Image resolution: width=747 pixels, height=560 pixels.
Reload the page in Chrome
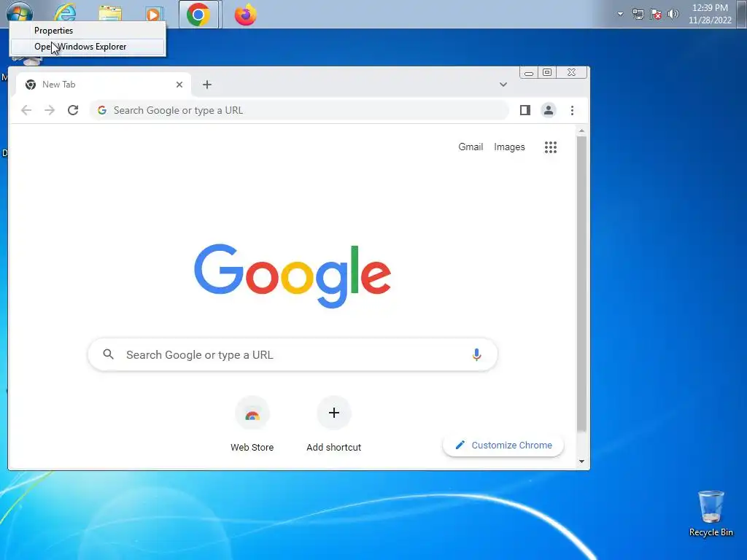(x=73, y=111)
